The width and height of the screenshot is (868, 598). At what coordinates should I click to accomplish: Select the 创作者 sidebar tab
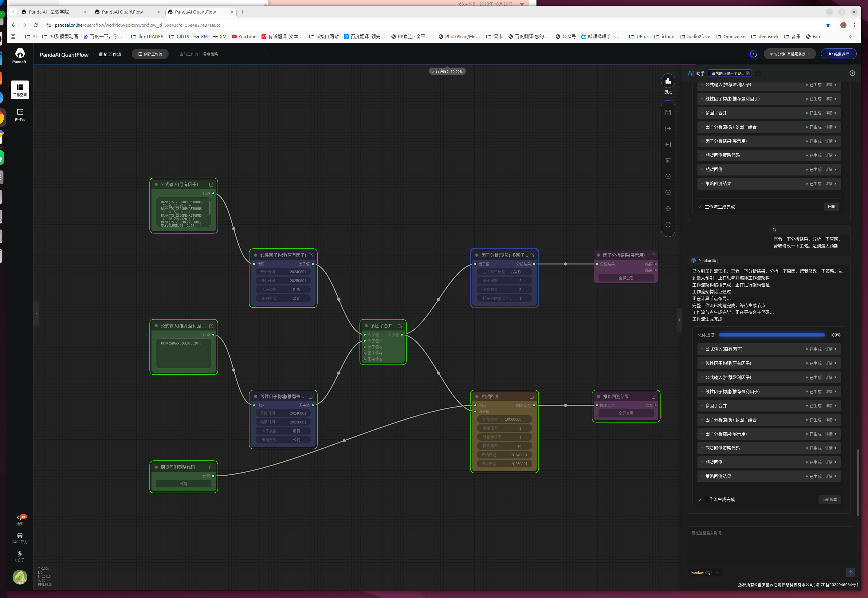pos(20,115)
